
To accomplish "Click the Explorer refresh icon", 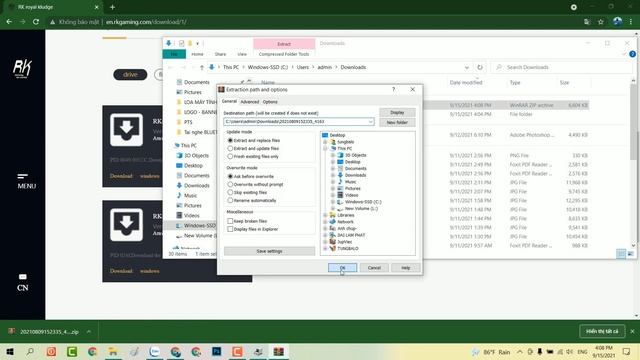I will point(480,67).
